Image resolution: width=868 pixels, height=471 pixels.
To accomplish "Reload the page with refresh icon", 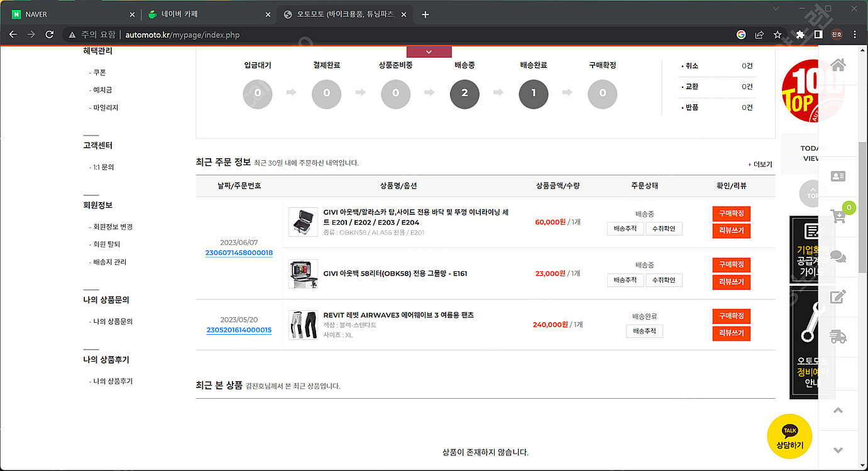I will pos(50,35).
